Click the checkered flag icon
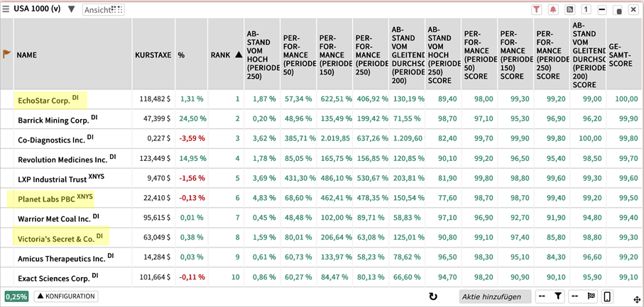This screenshot has width=644, height=307. (591, 296)
